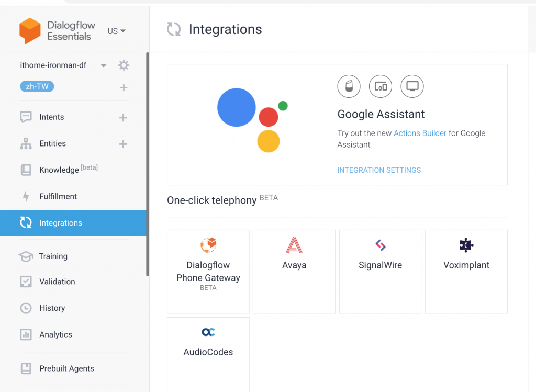Click the Entities hierarchy icon
The image size is (536, 392).
pyautogui.click(x=26, y=143)
